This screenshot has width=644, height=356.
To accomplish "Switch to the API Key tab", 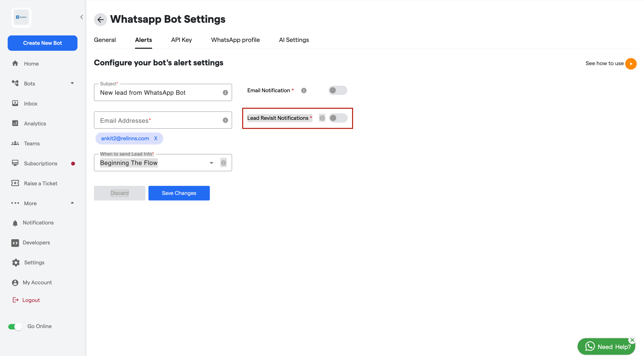I will (181, 40).
